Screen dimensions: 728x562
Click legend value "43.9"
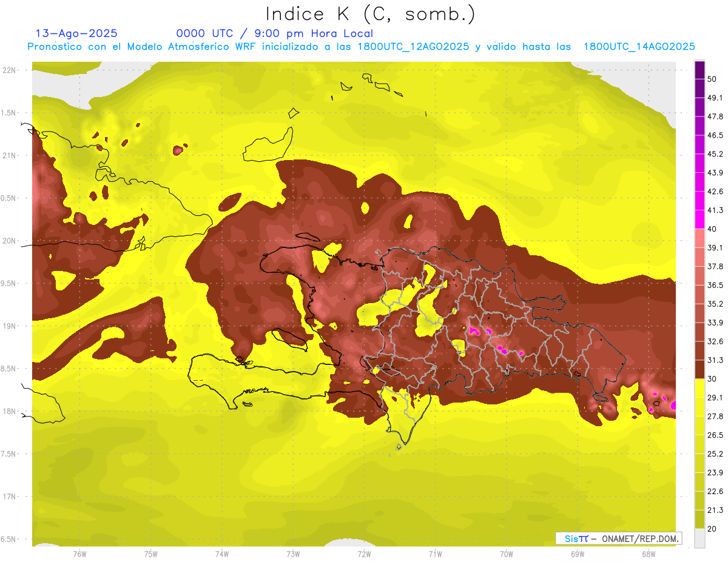point(715,173)
